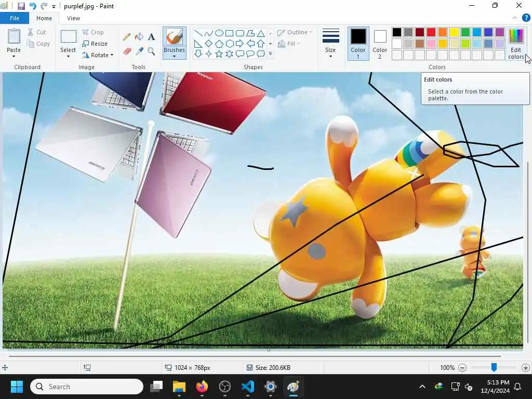Viewport: 532px width, 399px height.
Task: Select the Magnifier tool
Action: coord(151,51)
